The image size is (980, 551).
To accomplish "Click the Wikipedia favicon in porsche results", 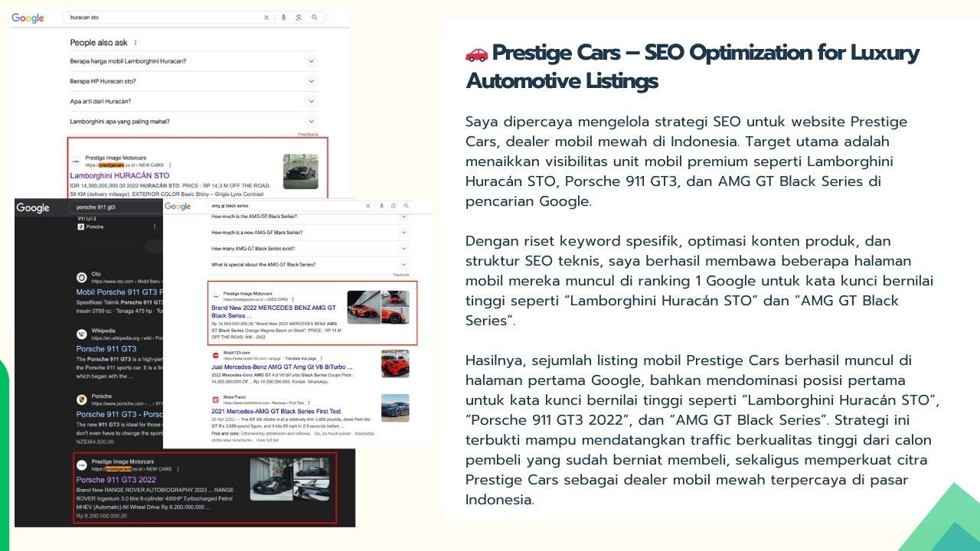I will coord(82,334).
